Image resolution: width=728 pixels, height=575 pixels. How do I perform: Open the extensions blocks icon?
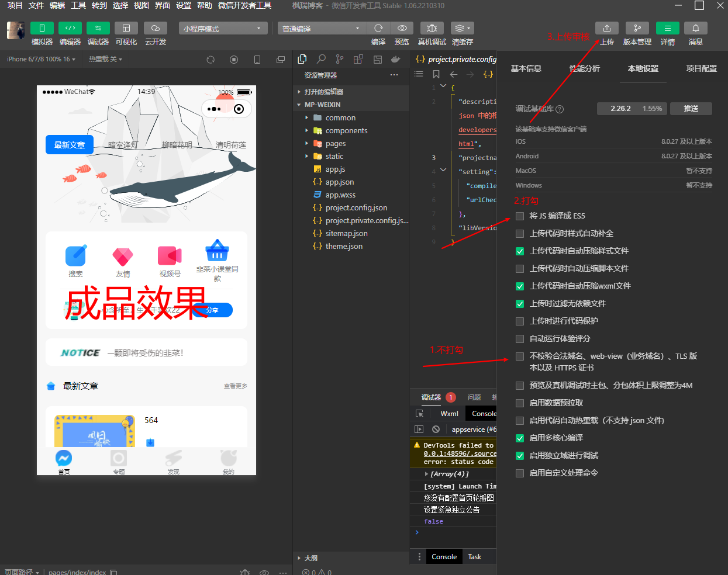click(358, 59)
